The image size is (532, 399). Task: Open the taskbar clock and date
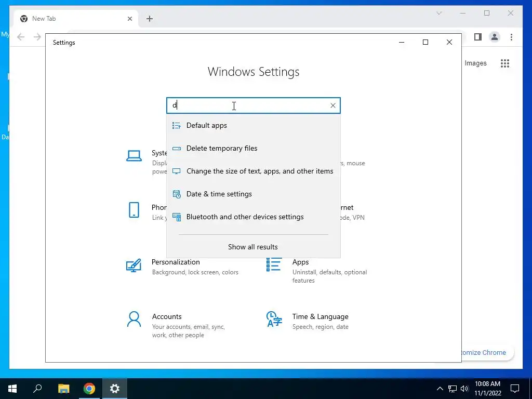[487, 389]
